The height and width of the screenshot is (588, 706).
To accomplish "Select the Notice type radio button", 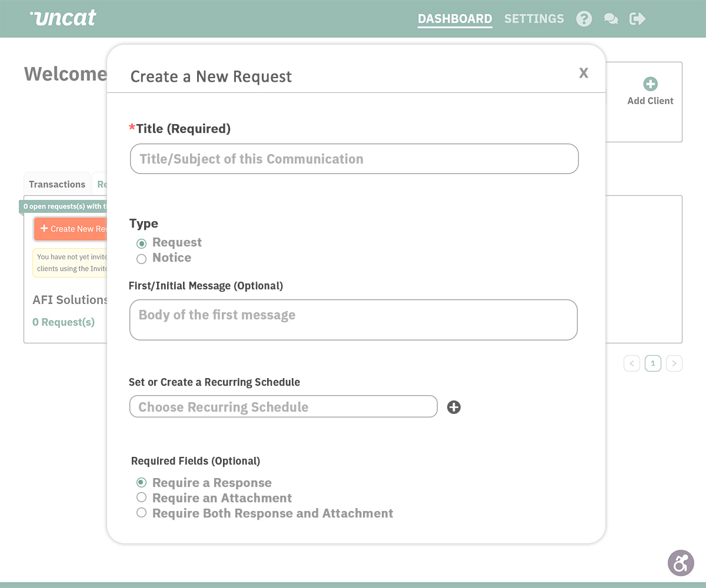I will coord(141,259).
